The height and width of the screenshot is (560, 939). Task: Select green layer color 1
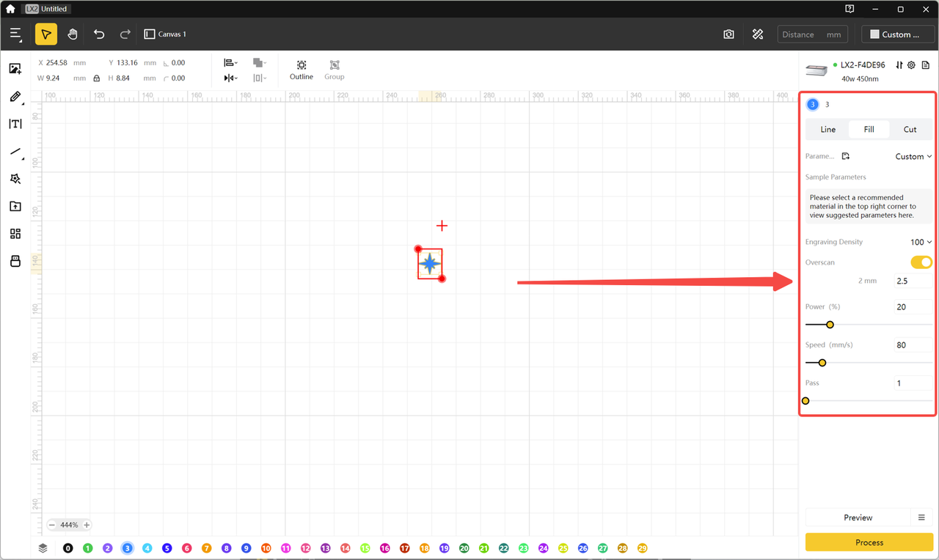coord(88,548)
